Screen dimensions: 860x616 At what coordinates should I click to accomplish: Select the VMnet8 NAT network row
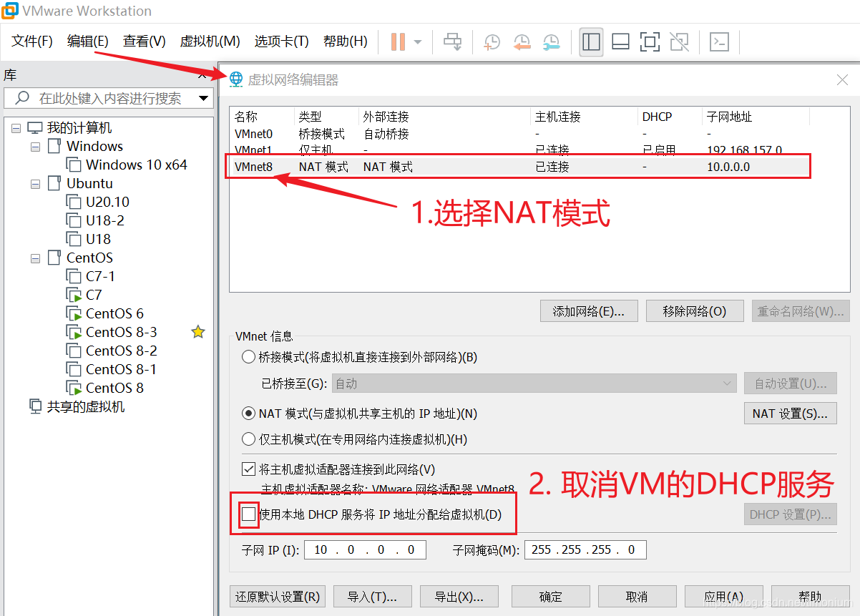click(519, 167)
